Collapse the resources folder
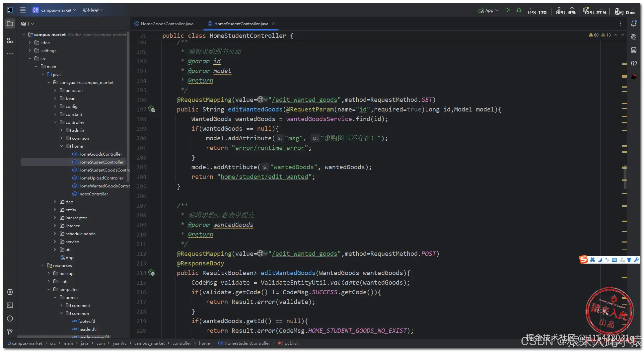The image size is (644, 352). [x=42, y=265]
